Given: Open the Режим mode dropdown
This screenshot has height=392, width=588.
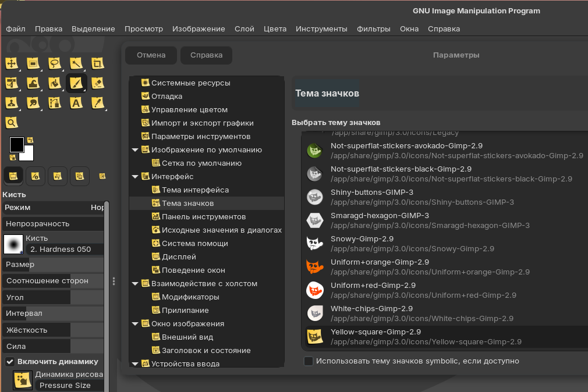Looking at the screenshot, I should pyautogui.click(x=53, y=207).
